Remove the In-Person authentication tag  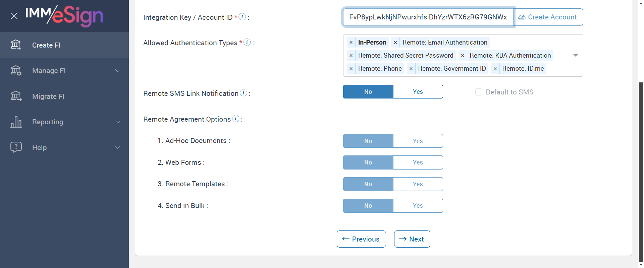coord(351,43)
